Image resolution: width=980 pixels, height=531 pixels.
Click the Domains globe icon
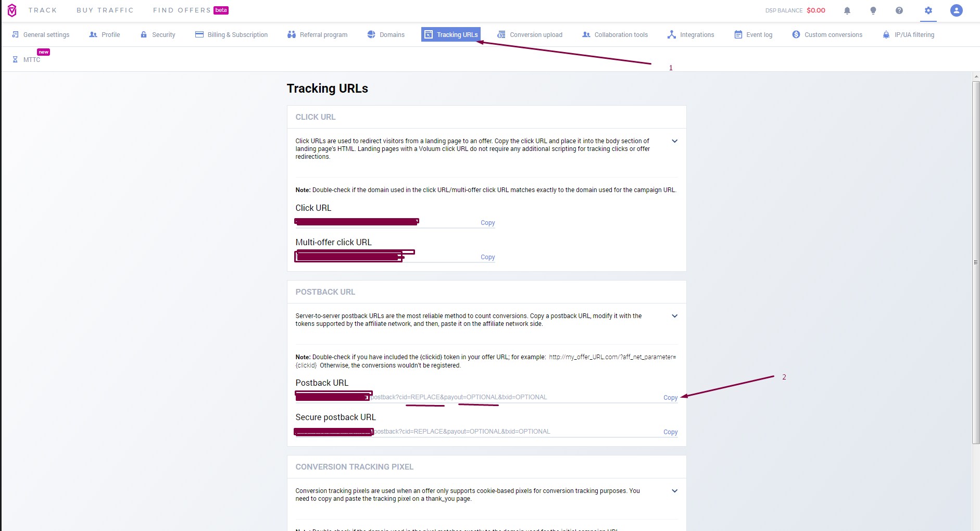coord(371,34)
